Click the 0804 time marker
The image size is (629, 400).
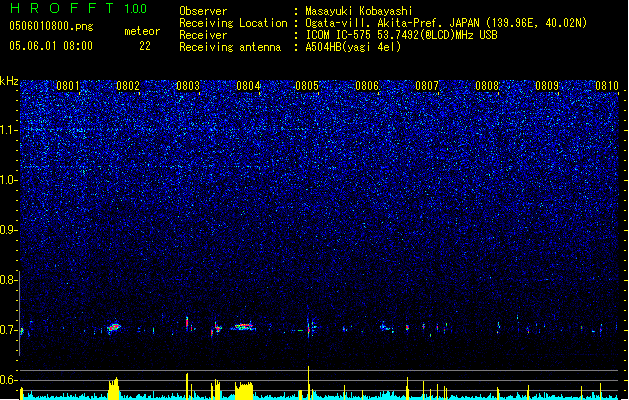pyautogui.click(x=248, y=86)
